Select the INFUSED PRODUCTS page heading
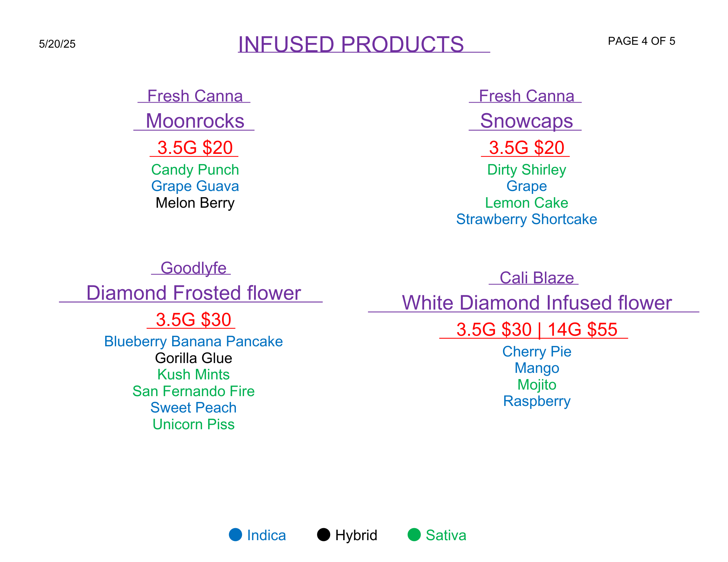This screenshot has height=562, width=728. (351, 44)
